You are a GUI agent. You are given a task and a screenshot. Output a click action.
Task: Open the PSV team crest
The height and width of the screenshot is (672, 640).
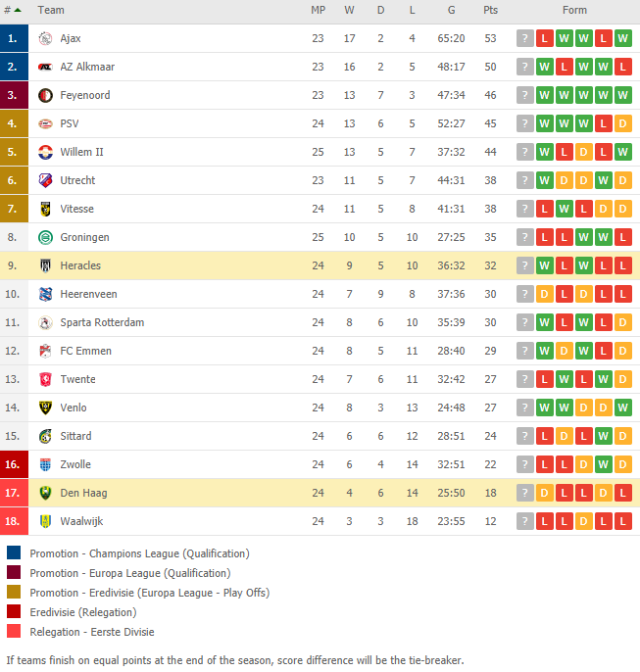(x=45, y=123)
